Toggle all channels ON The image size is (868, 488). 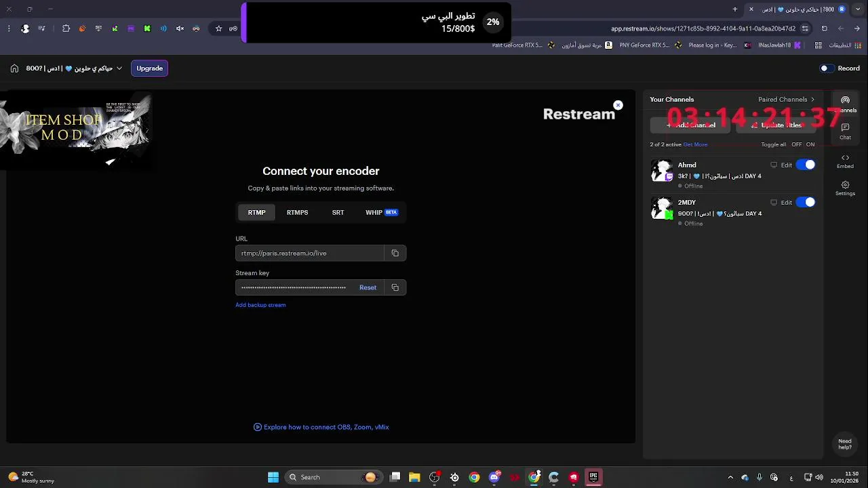coord(810,144)
